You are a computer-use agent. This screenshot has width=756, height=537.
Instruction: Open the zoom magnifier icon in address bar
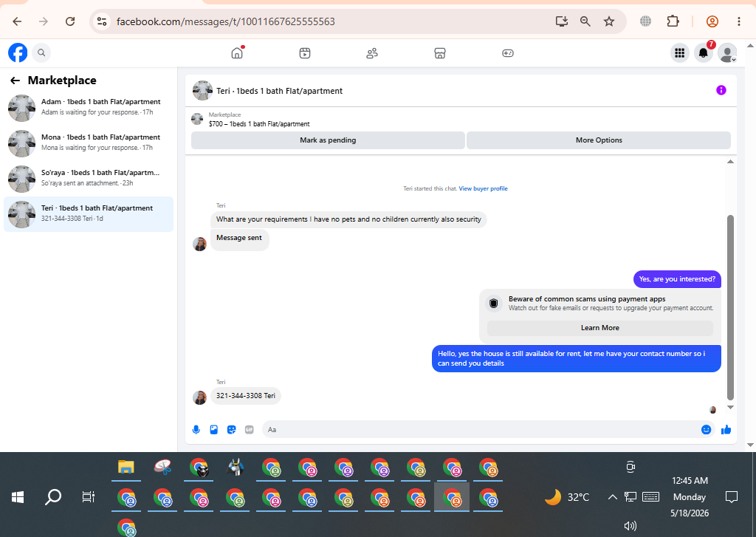click(585, 21)
